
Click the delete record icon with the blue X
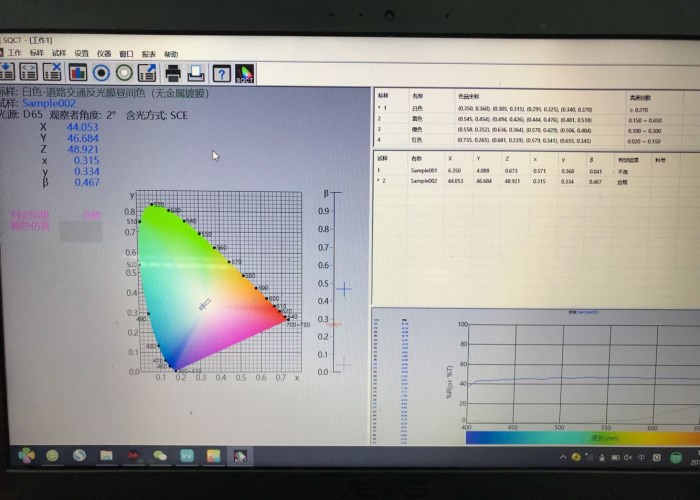coord(52,72)
